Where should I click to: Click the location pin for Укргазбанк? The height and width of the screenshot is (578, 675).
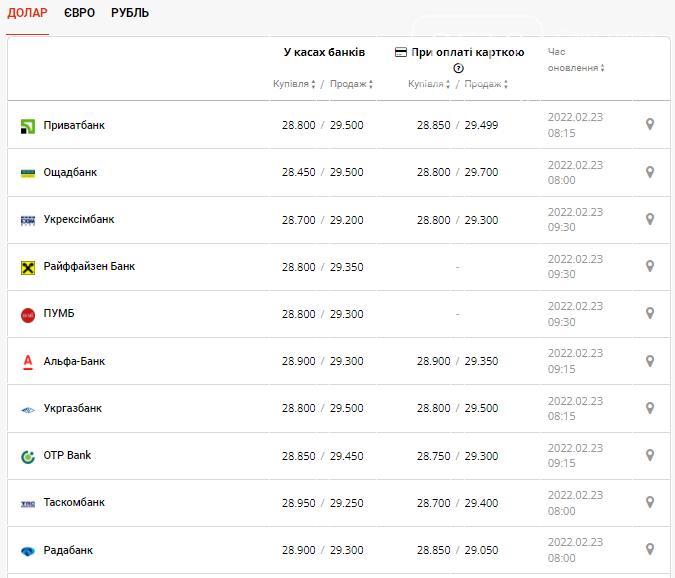[650, 408]
